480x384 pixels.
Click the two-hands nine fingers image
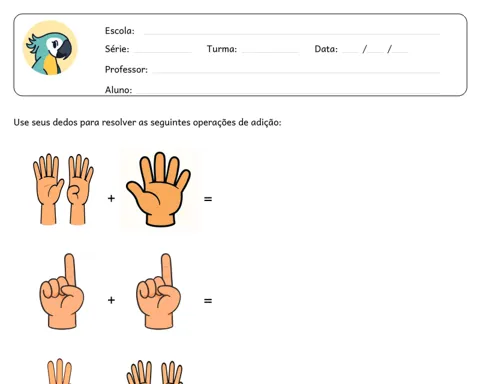(x=63, y=189)
